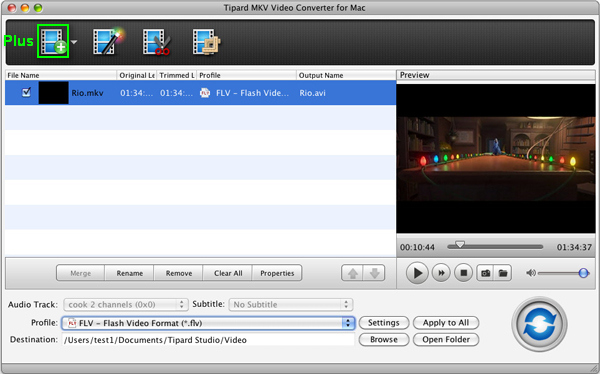Select the Rio.mkv black thumbnail

(54, 93)
